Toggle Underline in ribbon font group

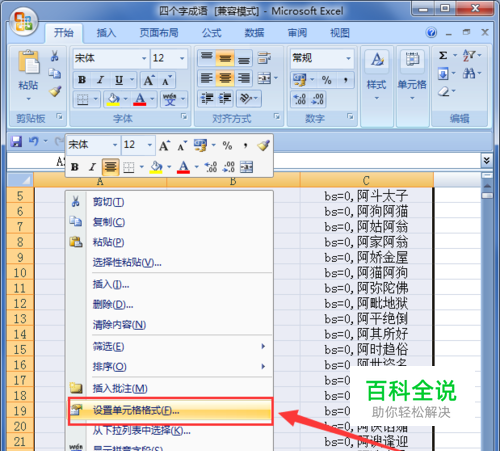pyautogui.click(x=119, y=80)
